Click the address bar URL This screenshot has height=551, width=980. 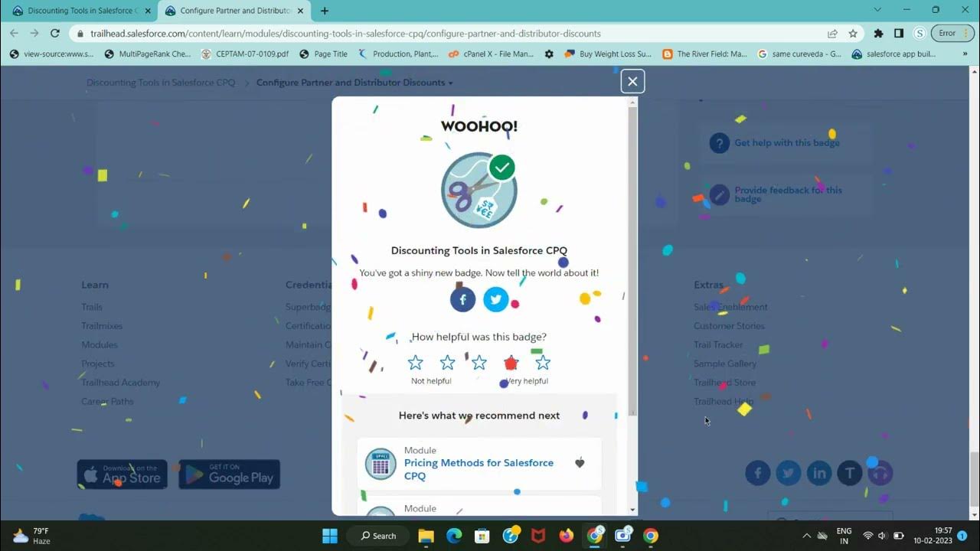click(345, 34)
